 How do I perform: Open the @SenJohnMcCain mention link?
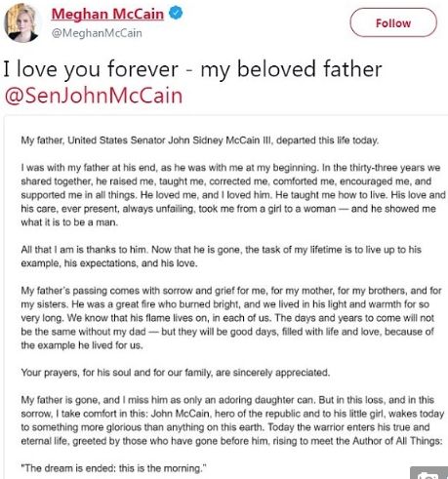(x=94, y=96)
